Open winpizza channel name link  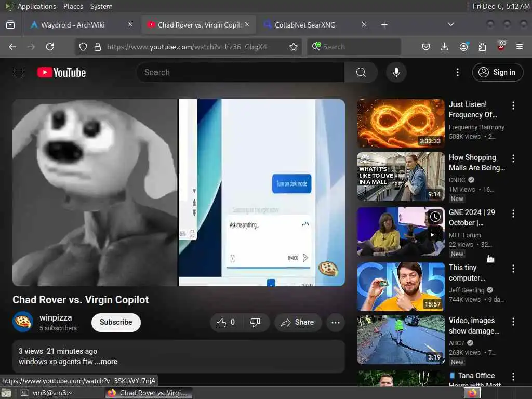point(56,317)
